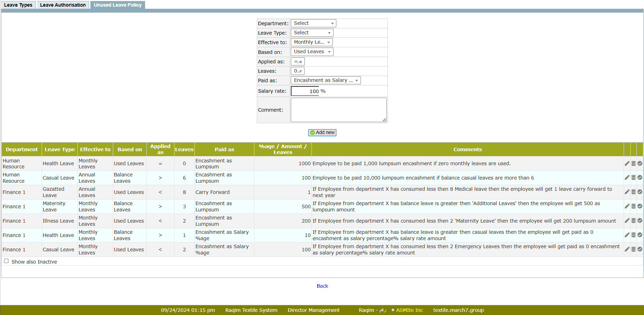Edit the Finance 1 Casual Leave policy
This screenshot has width=644, height=315.
pos(627,250)
